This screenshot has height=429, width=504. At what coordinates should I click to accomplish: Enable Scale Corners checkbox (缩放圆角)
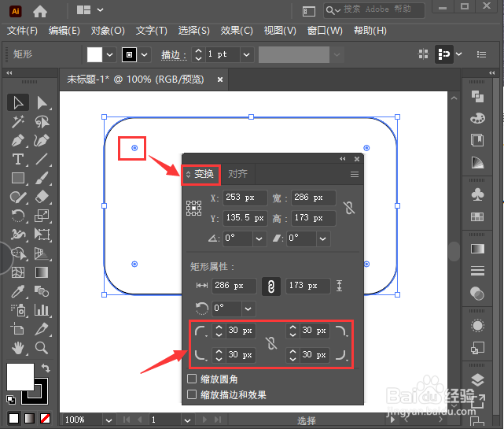coord(192,379)
